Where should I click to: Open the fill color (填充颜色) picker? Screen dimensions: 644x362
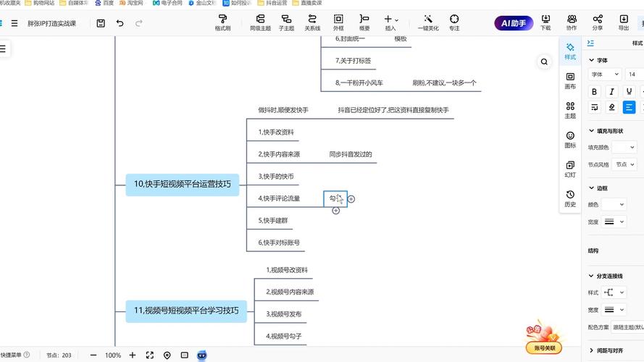pyautogui.click(x=624, y=148)
